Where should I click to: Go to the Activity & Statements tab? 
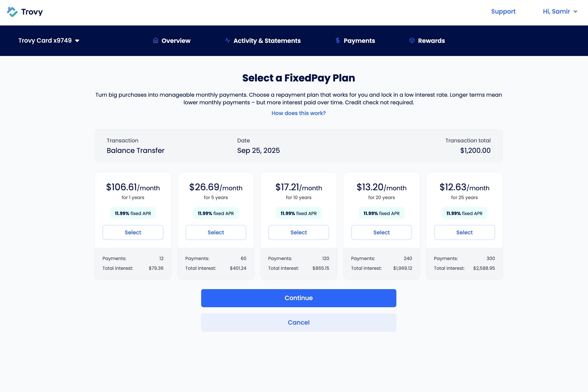click(x=267, y=41)
